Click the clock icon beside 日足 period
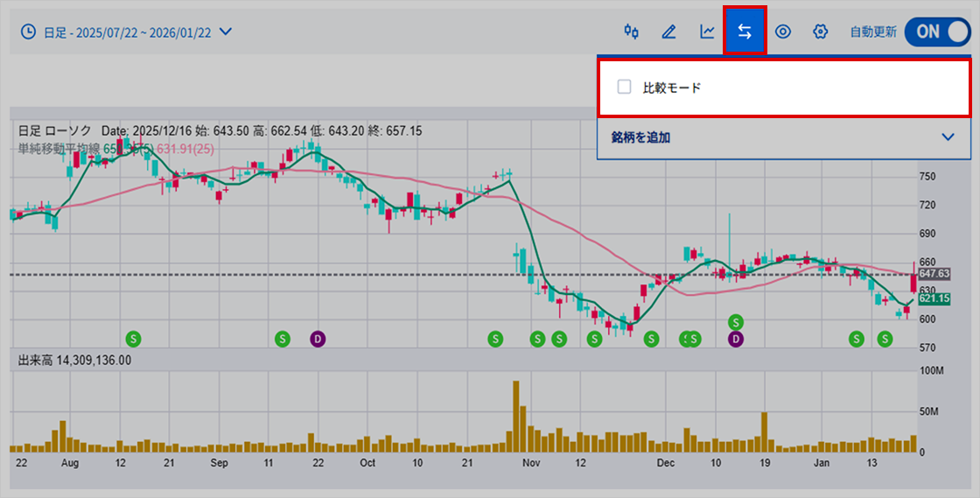 28,32
